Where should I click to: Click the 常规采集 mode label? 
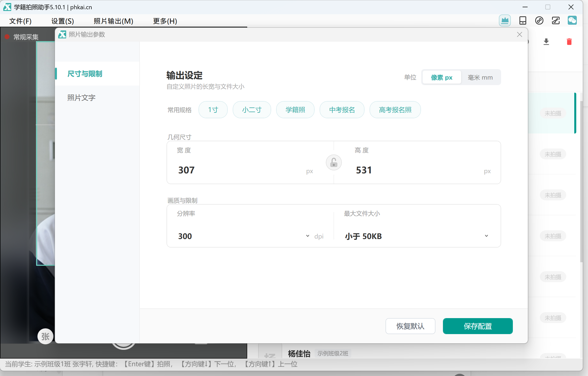[26, 37]
